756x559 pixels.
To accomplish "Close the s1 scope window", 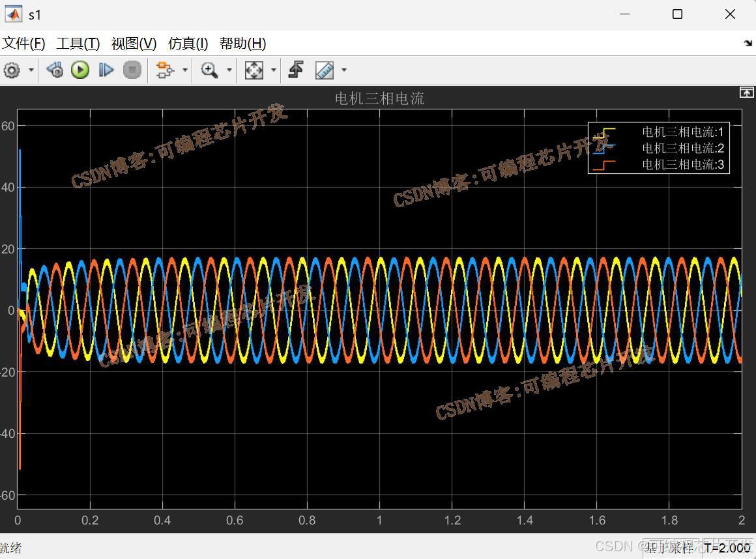I will pos(730,14).
